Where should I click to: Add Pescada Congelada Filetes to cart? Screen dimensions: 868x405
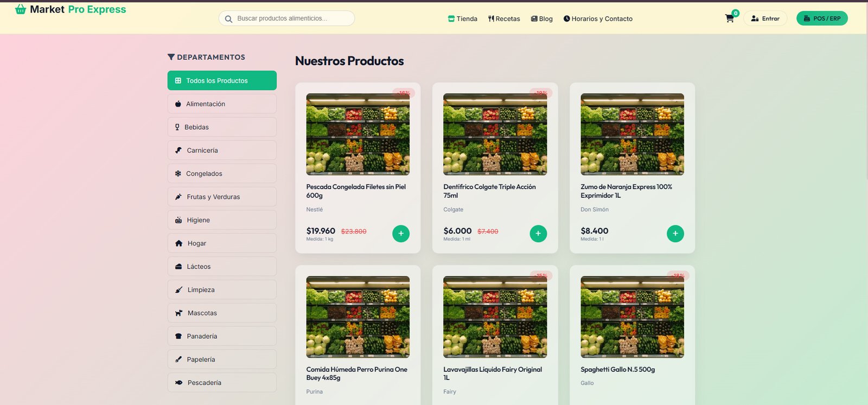coord(401,233)
